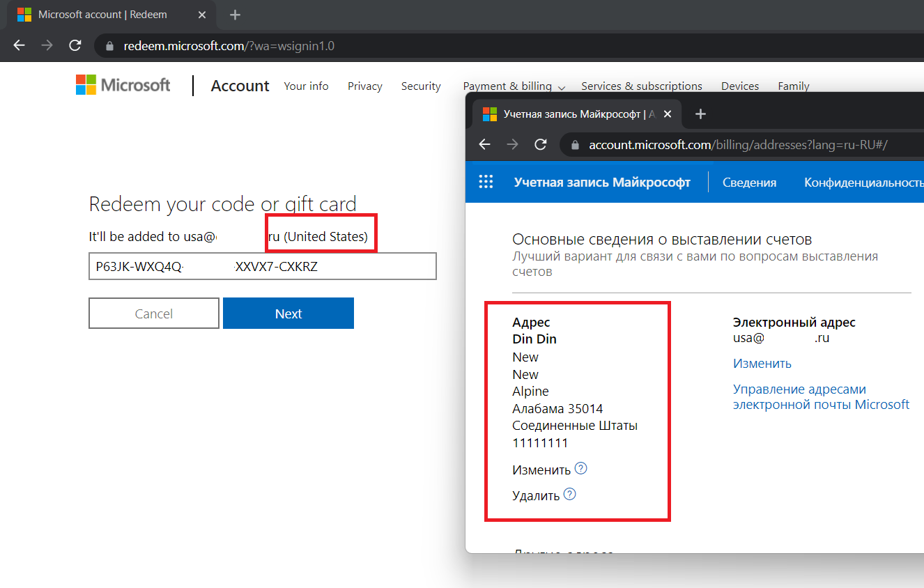Screen dimensions: 924x588
Task: Click forward arrow in Redeem browser window
Action: pyautogui.click(x=47, y=46)
